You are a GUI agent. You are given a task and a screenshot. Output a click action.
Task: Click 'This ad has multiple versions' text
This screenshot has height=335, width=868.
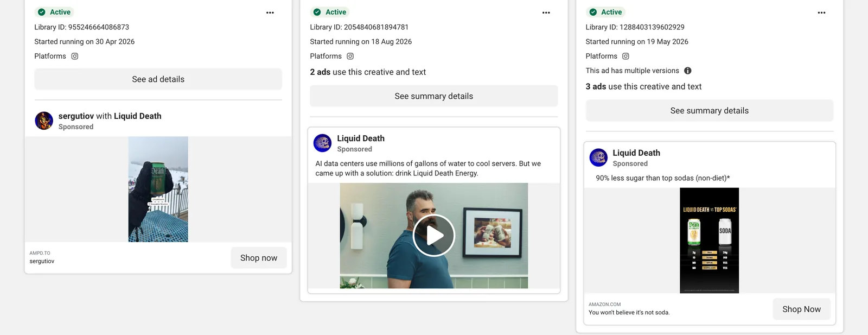coord(632,71)
